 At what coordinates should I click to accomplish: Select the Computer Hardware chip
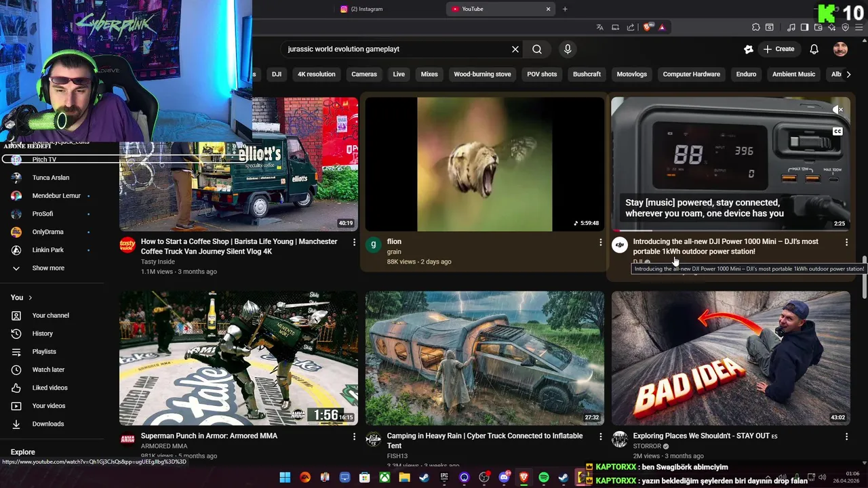691,74
